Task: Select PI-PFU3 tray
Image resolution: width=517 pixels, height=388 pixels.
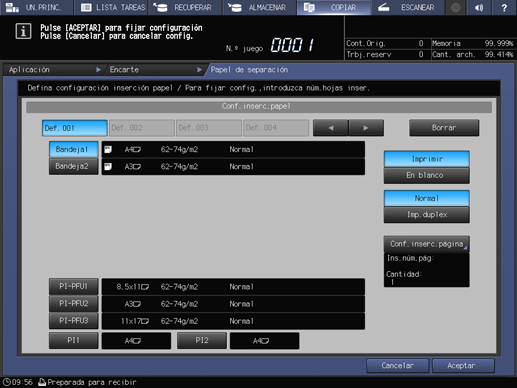Action: 74,321
